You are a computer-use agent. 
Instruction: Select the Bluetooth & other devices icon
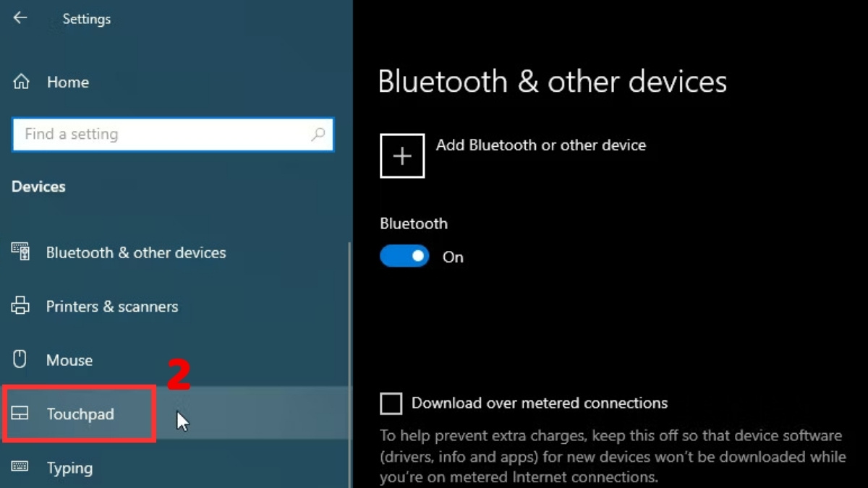20,252
